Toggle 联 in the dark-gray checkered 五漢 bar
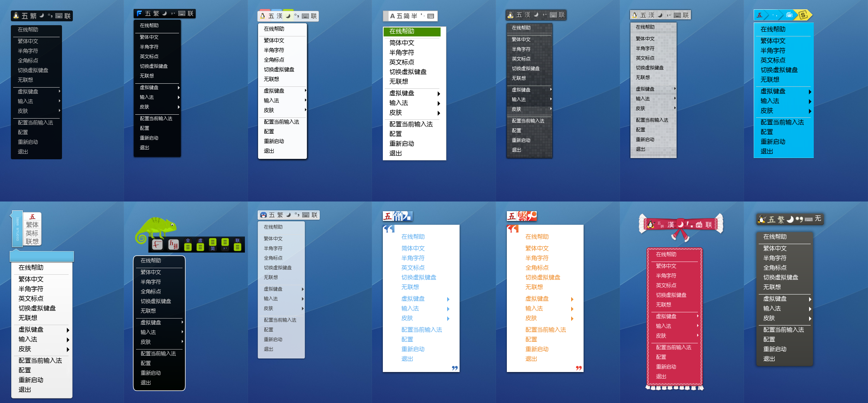Screen dimensions: 868x403 pyautogui.click(x=562, y=15)
